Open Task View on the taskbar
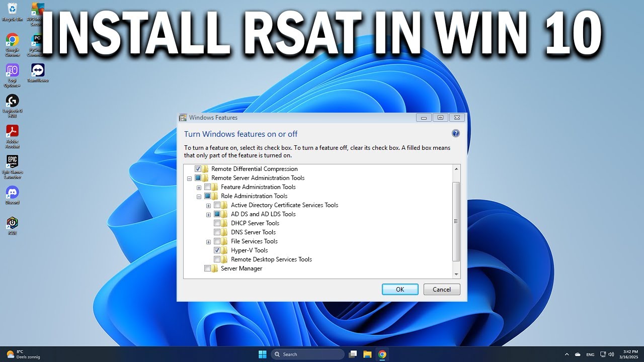Viewport: 644px width, 362px height. click(353, 354)
